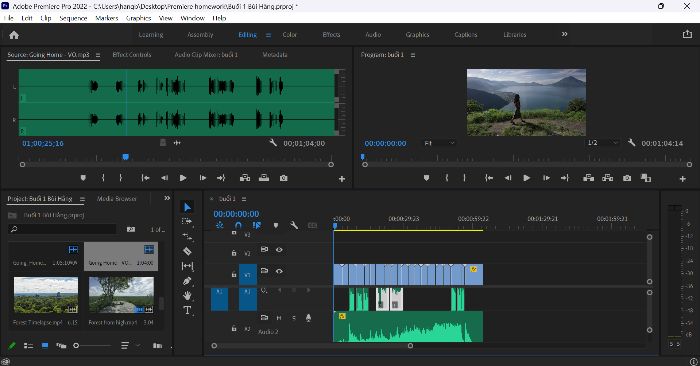The image size is (700, 366).
Task: Select the Slip tool
Action: click(x=187, y=266)
